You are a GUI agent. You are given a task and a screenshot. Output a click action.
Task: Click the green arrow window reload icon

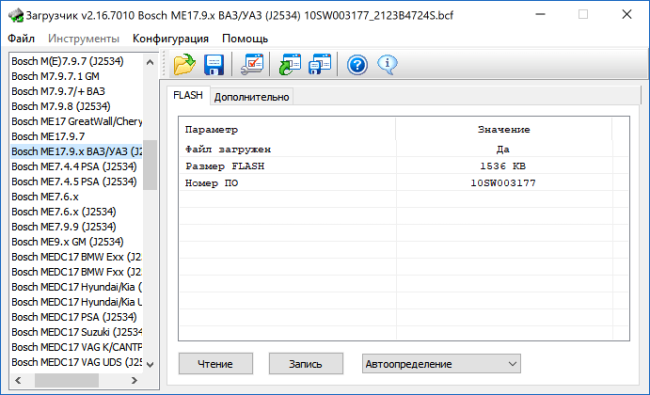click(x=290, y=65)
